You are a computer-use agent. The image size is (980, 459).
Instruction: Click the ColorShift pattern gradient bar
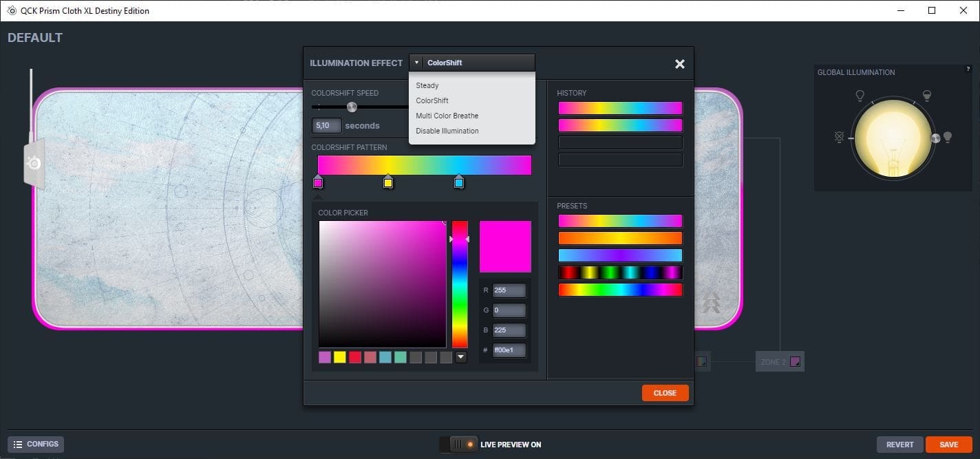coord(425,165)
